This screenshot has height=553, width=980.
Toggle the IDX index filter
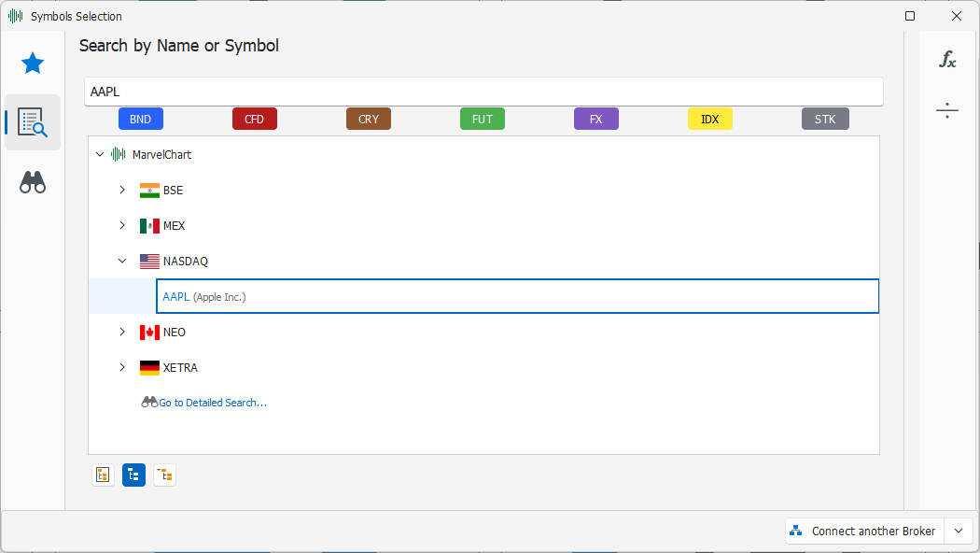(710, 119)
